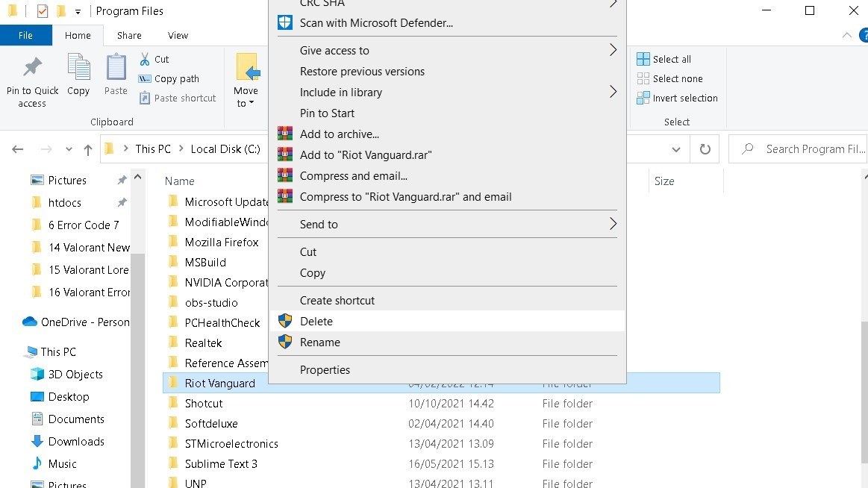
Task: Choose Pin to Start menu entry
Action: pos(447,113)
